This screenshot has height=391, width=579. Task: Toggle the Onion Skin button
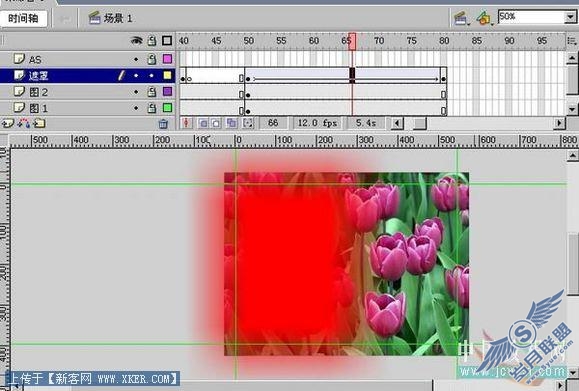pyautogui.click(x=203, y=123)
